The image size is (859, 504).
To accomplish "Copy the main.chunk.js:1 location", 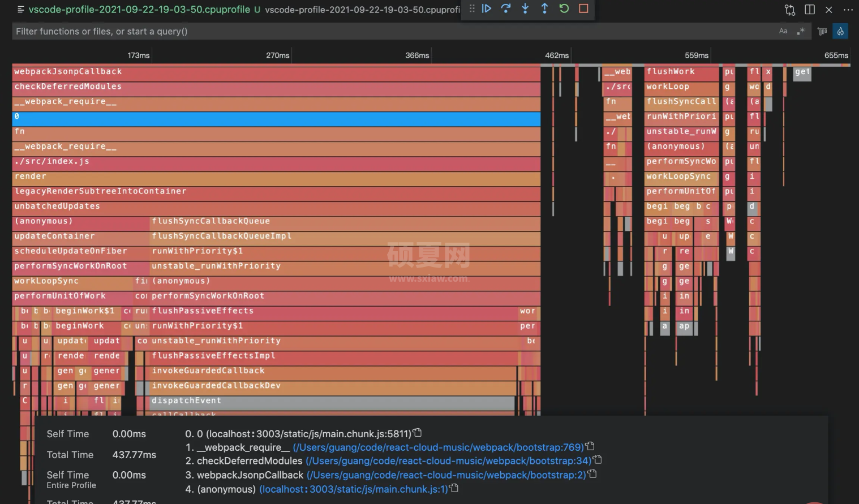I will 454,488.
